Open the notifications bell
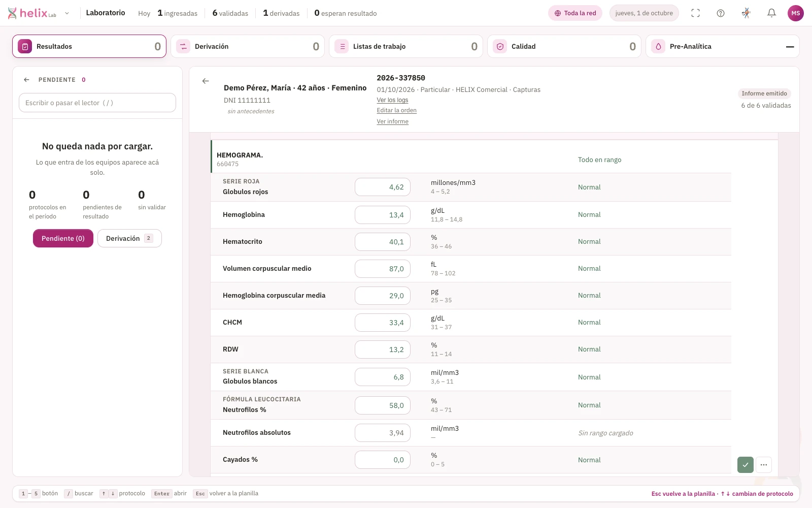Image resolution: width=812 pixels, height=508 pixels. 771,13
